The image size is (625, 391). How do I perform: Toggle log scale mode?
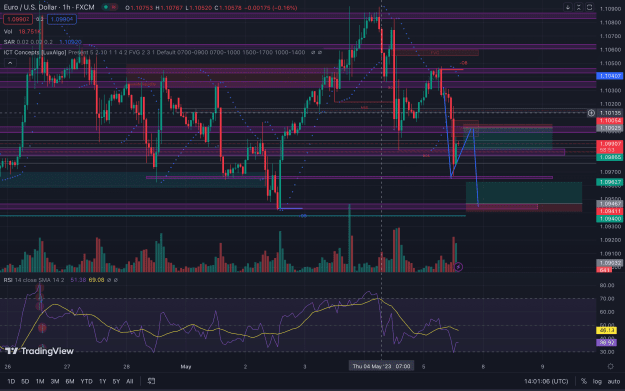coord(597,381)
